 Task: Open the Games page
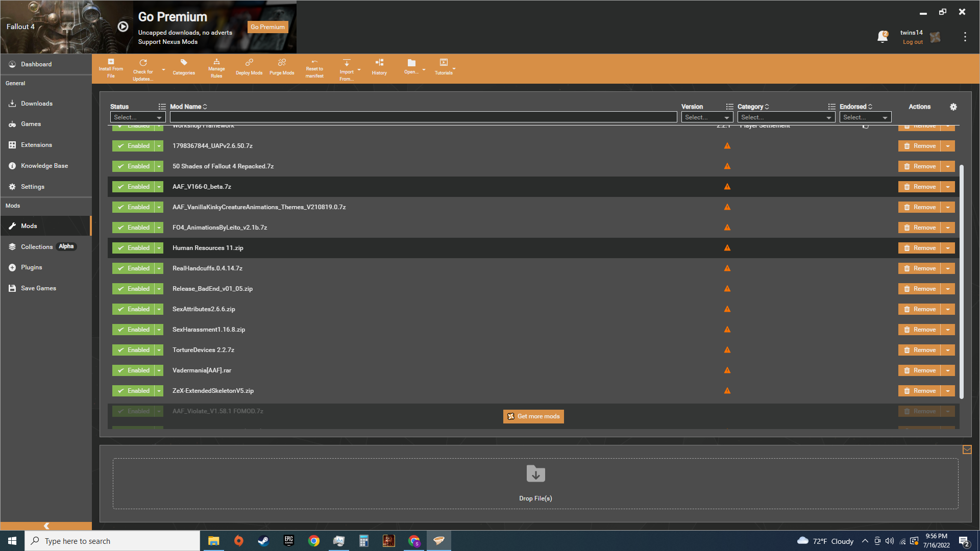[46, 124]
